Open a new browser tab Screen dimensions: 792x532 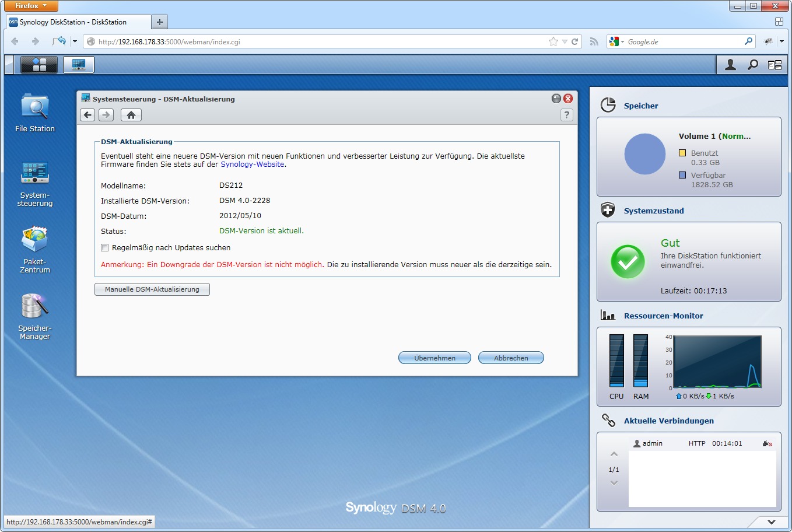(159, 22)
